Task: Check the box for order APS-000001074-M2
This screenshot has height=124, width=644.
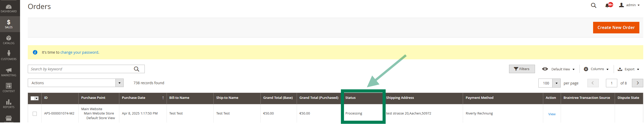Action: tap(35, 113)
